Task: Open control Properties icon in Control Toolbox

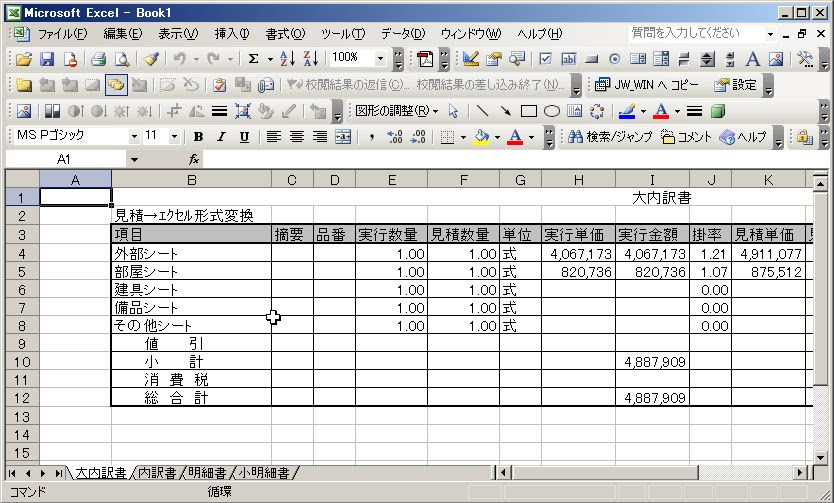Action: coord(494,59)
